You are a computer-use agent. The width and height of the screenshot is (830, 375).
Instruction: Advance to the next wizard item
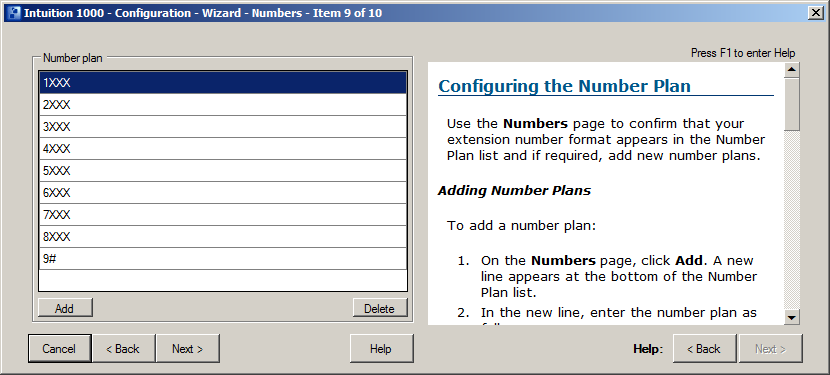pos(187,349)
